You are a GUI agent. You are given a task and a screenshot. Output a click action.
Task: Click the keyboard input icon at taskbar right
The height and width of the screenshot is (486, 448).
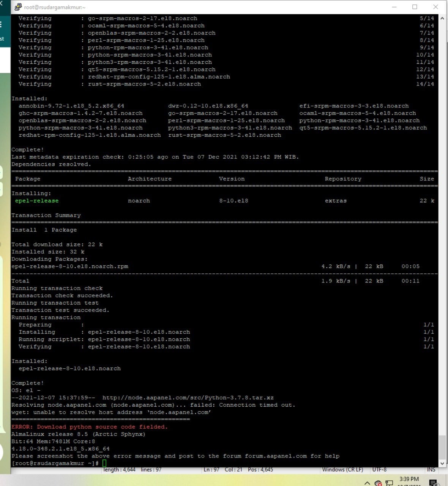[x=433, y=483]
